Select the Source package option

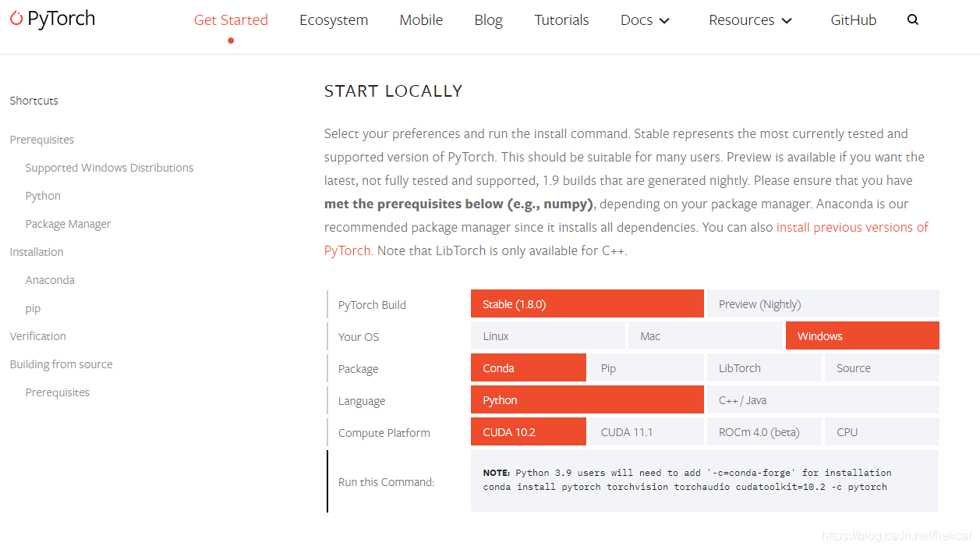882,368
